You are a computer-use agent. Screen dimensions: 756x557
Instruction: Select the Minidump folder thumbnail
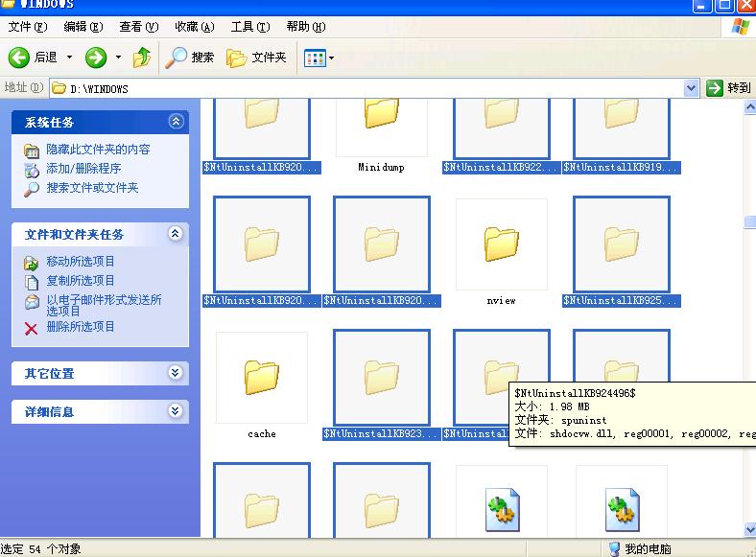tap(382, 127)
